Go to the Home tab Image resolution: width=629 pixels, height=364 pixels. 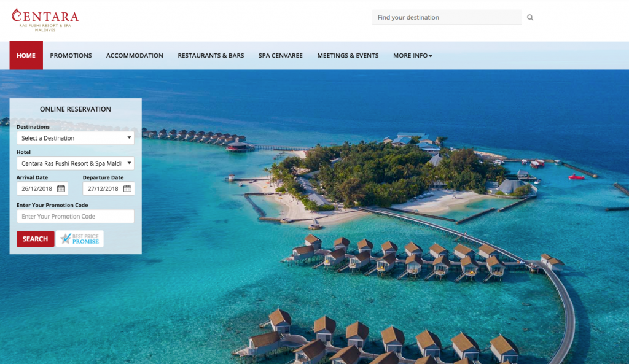(x=26, y=55)
